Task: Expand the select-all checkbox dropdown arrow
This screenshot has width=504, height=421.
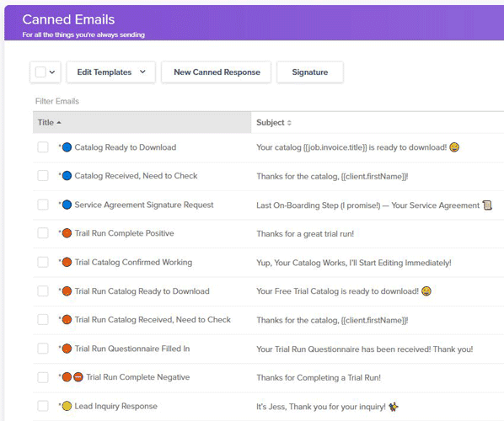Action: [52, 72]
